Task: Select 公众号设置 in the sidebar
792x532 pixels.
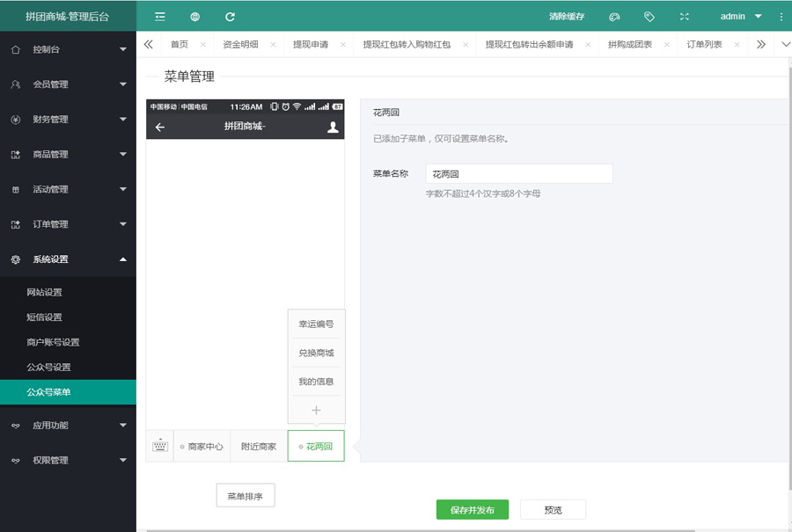Action: click(x=48, y=367)
